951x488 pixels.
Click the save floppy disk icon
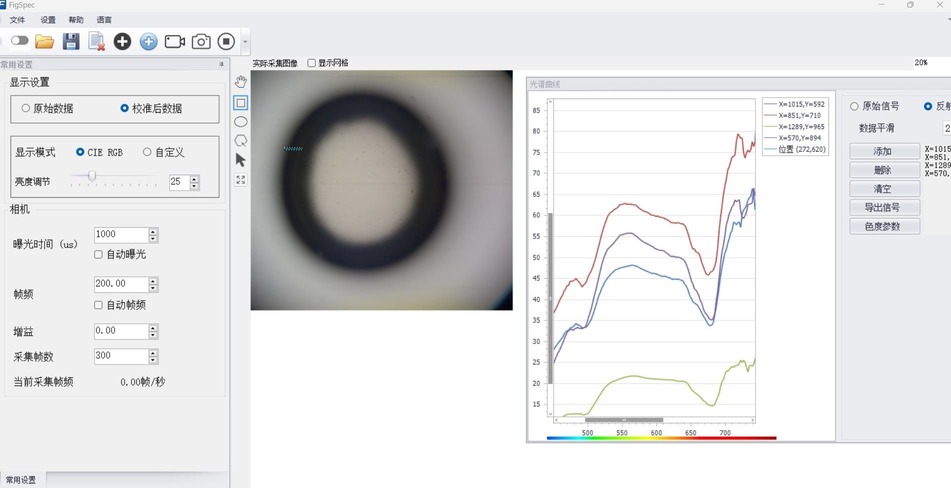coord(70,41)
